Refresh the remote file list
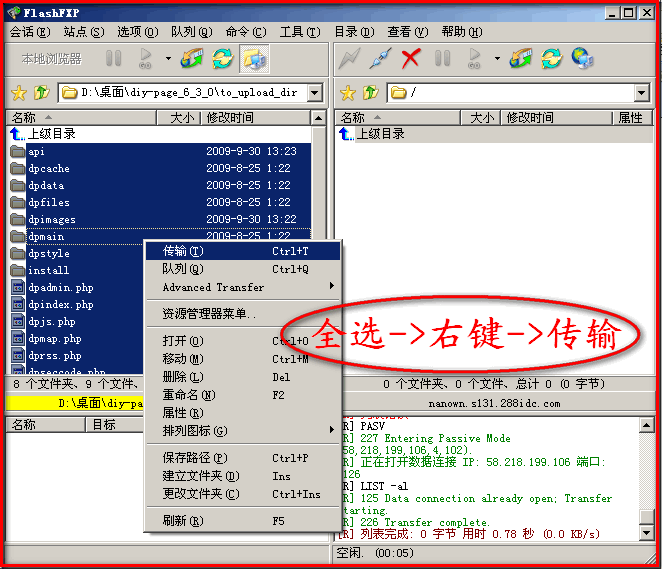 tap(551, 59)
